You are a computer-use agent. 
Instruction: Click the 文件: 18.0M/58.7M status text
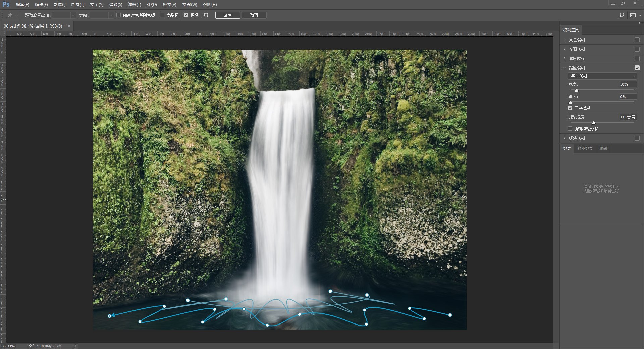point(45,346)
